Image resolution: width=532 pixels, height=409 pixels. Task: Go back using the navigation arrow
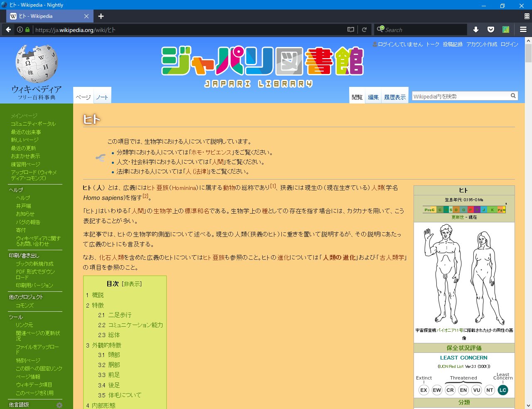click(x=8, y=30)
